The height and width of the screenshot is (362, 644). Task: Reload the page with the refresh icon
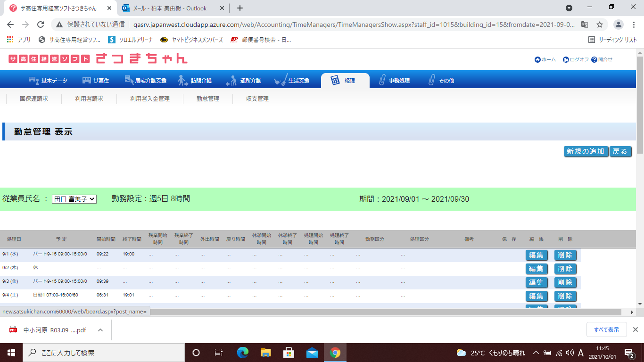coord(41,25)
